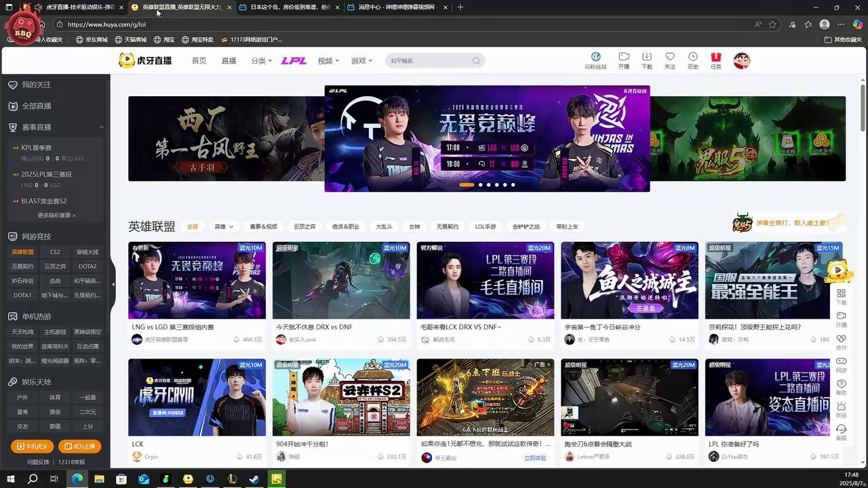Select the 大乱斗 category filter

[385, 226]
